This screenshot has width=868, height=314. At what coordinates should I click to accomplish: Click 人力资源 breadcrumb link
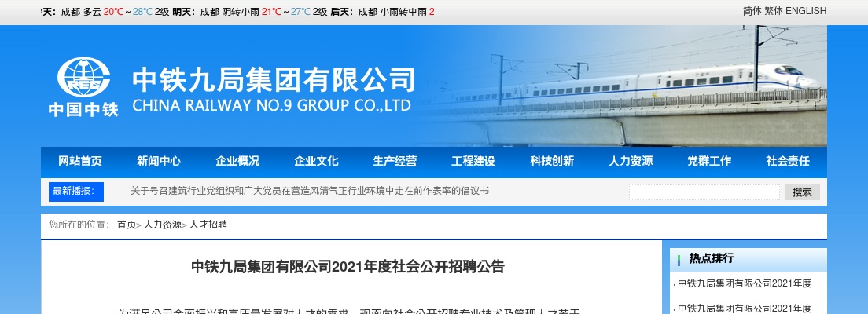click(x=163, y=225)
